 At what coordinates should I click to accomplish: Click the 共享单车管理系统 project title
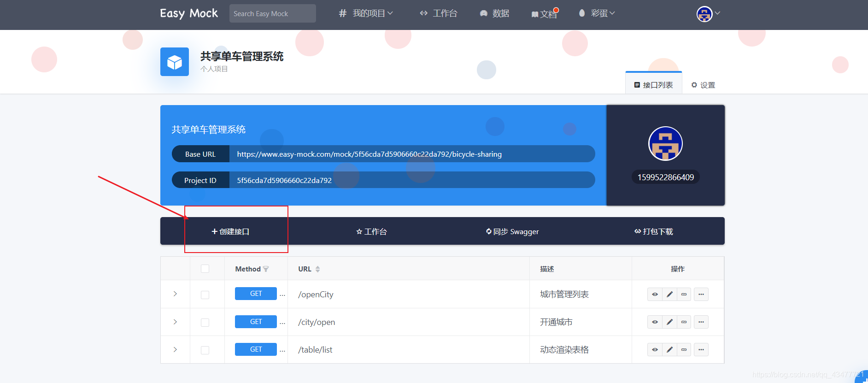(242, 56)
